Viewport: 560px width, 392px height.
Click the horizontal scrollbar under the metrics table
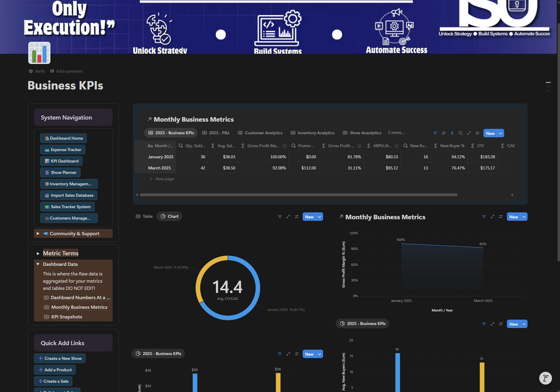tap(298, 195)
